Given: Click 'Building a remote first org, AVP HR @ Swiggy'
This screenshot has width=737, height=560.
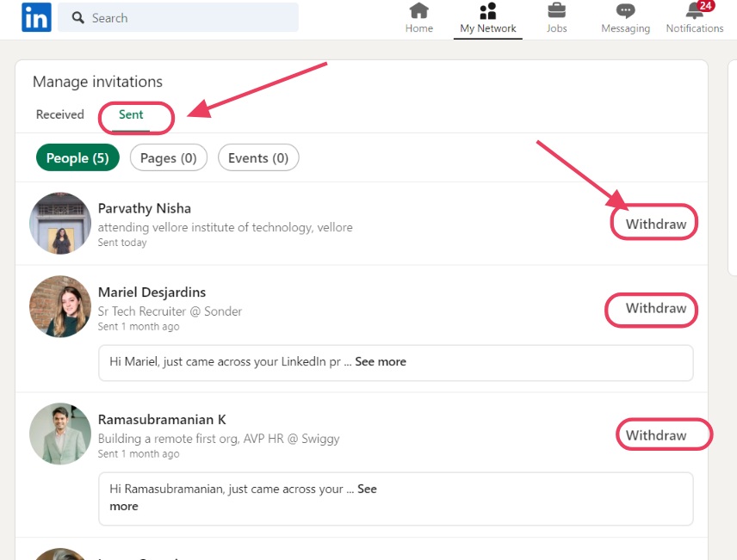Looking at the screenshot, I should [219, 439].
